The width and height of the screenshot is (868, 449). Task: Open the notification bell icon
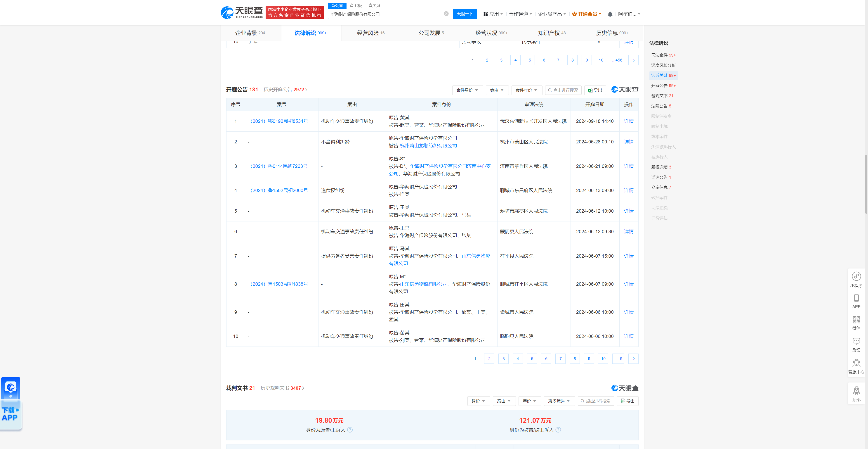[610, 14]
